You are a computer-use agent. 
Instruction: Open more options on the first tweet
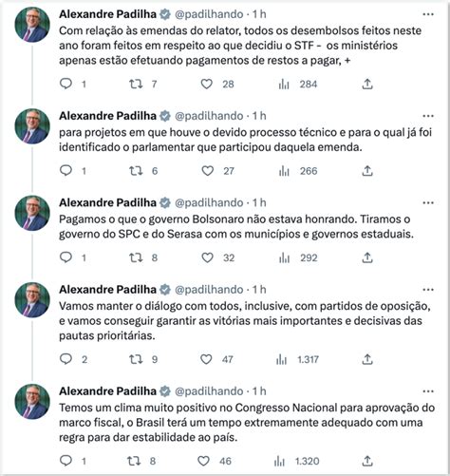click(428, 14)
